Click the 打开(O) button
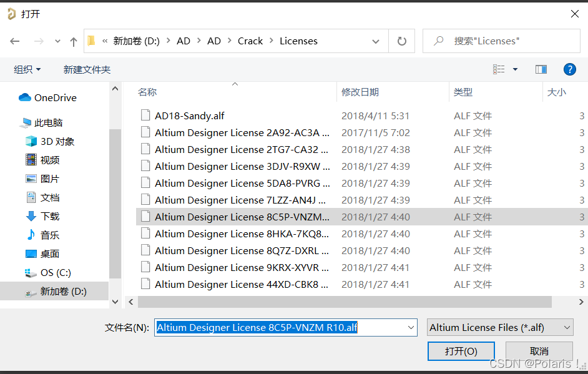Screen dimensions: 588x374 click(x=461, y=351)
